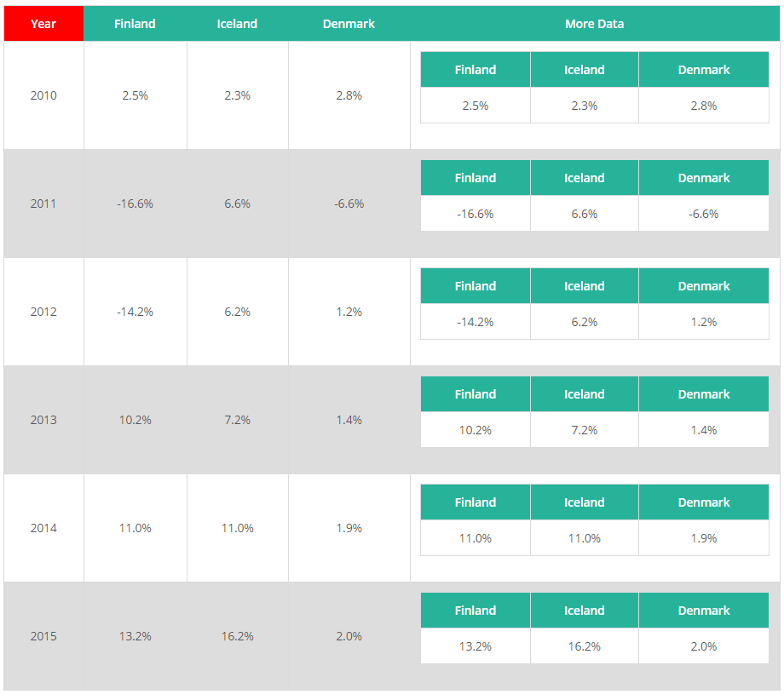Click the 2014 year cell

coord(43,528)
